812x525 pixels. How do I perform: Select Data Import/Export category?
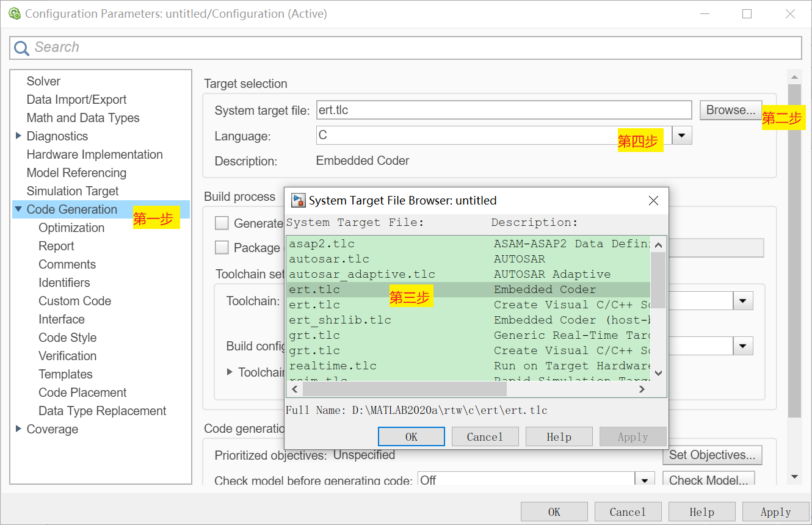click(x=76, y=100)
